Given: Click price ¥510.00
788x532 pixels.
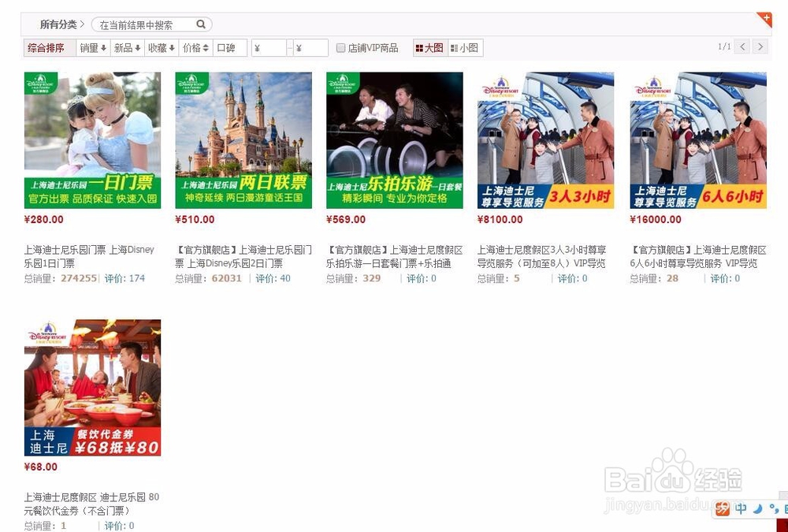Looking at the screenshot, I should point(195,219).
